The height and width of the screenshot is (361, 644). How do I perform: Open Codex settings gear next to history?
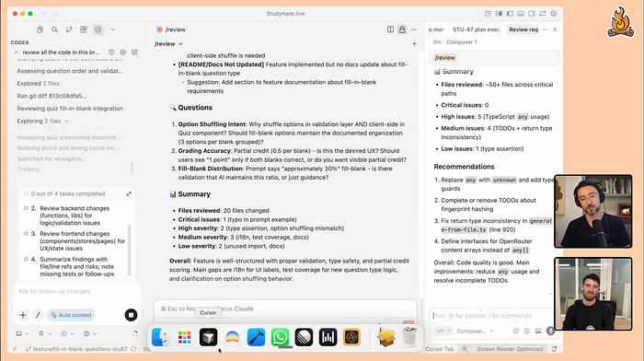(122, 52)
